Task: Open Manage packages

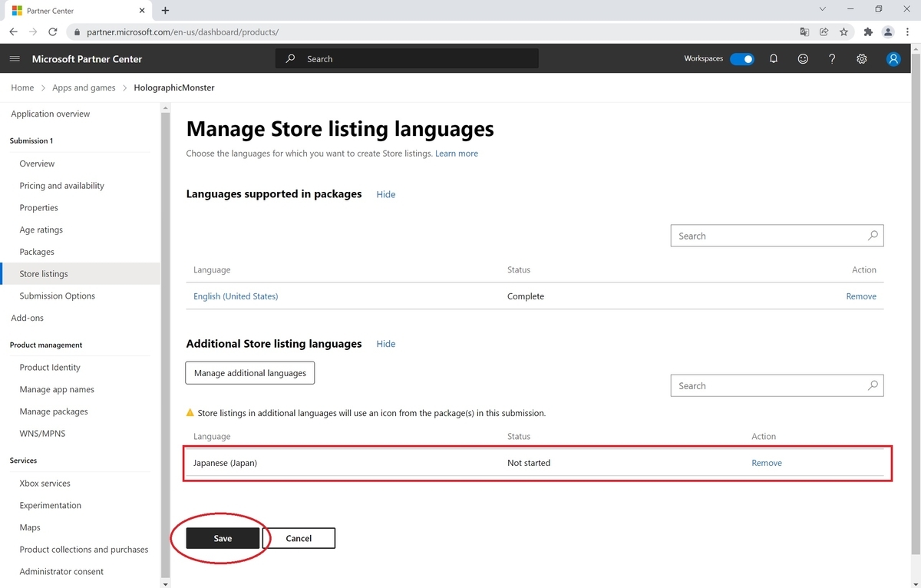Action: tap(54, 411)
